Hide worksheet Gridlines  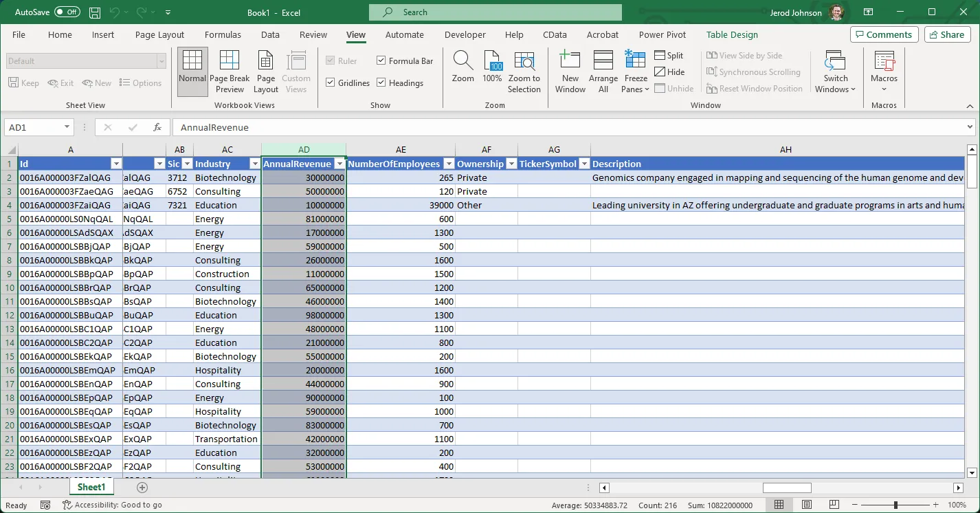(332, 83)
